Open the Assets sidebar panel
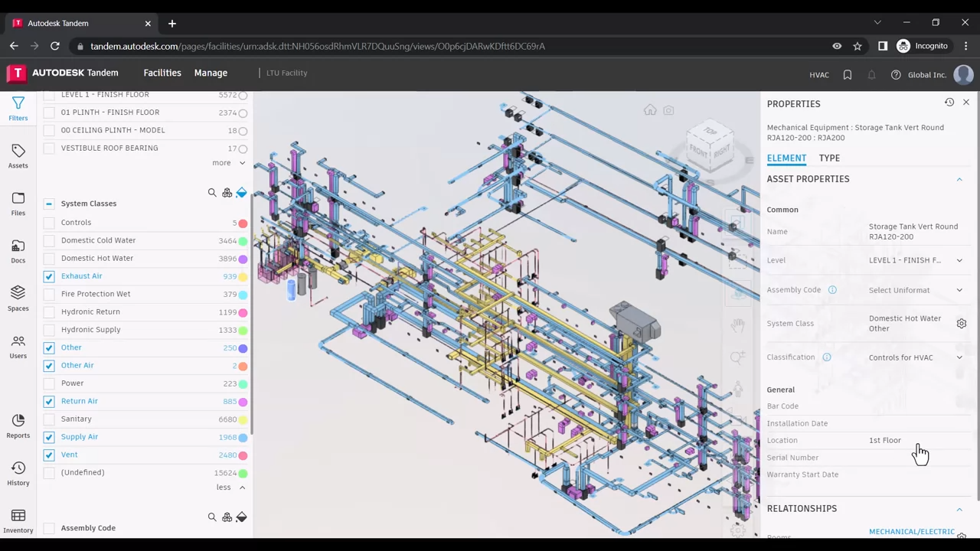The height and width of the screenshot is (551, 980). click(x=18, y=155)
